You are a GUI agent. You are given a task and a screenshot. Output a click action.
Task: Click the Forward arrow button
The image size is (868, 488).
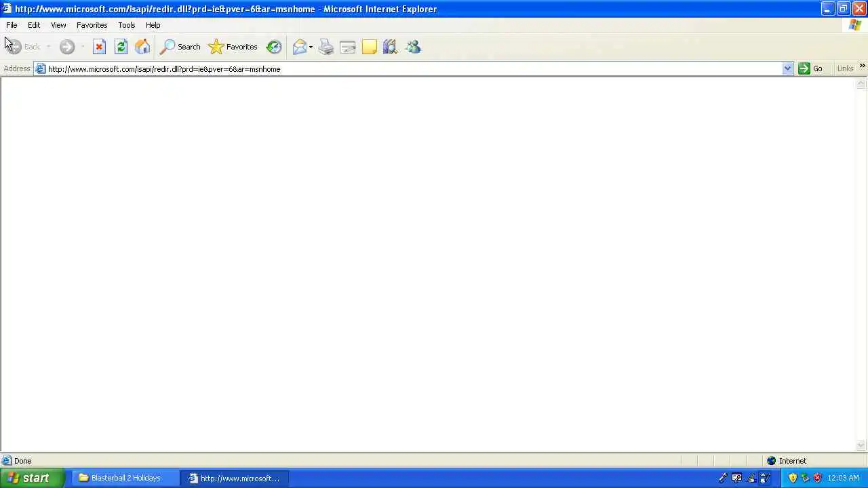click(x=66, y=47)
